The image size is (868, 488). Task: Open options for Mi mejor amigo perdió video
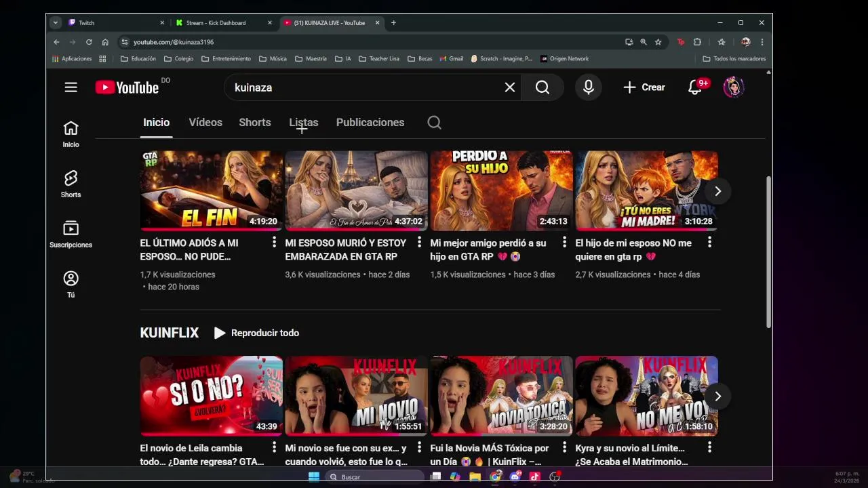point(564,242)
